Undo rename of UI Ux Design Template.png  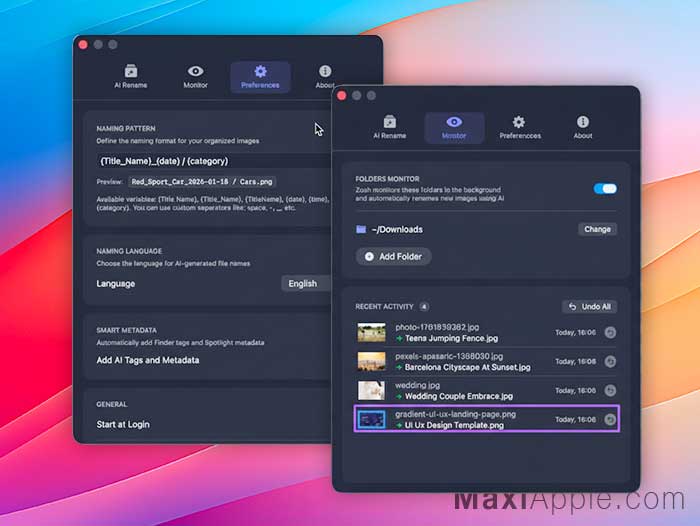pos(610,419)
